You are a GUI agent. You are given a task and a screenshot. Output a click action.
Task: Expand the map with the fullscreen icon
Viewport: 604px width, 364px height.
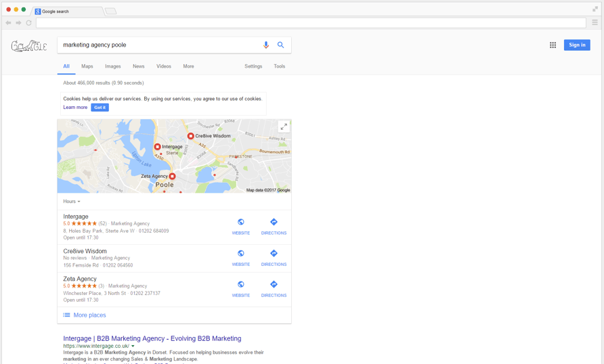click(284, 127)
